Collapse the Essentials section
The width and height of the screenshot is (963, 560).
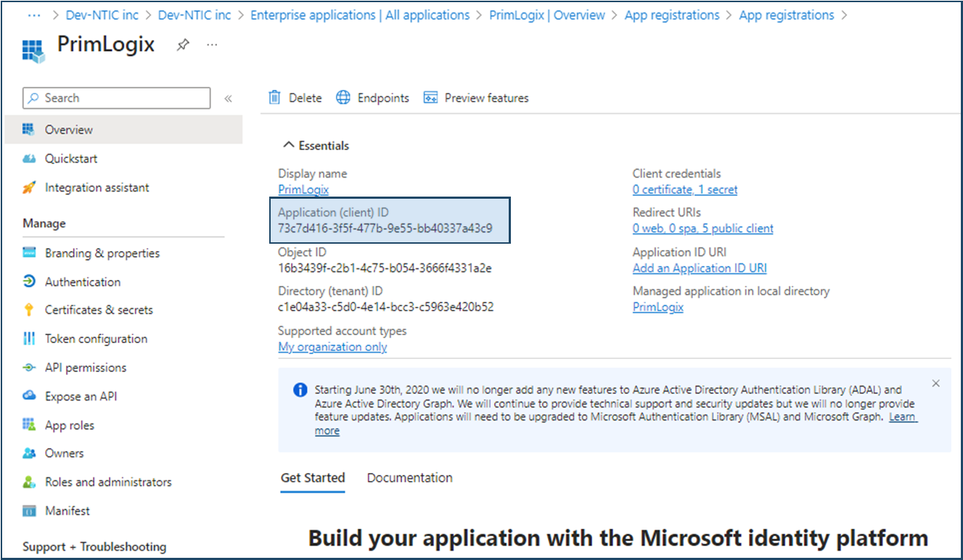288,146
